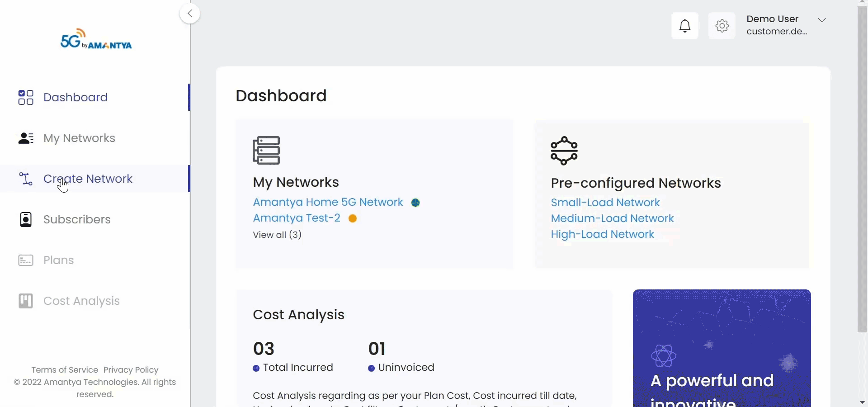Select Create Network in the sidebar
This screenshot has width=868, height=407.
88,179
